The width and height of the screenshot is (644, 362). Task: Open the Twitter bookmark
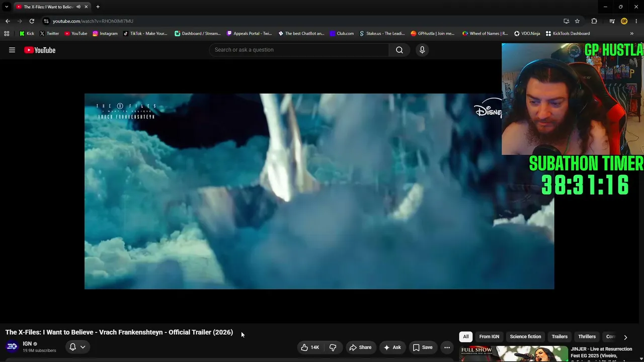(49, 34)
